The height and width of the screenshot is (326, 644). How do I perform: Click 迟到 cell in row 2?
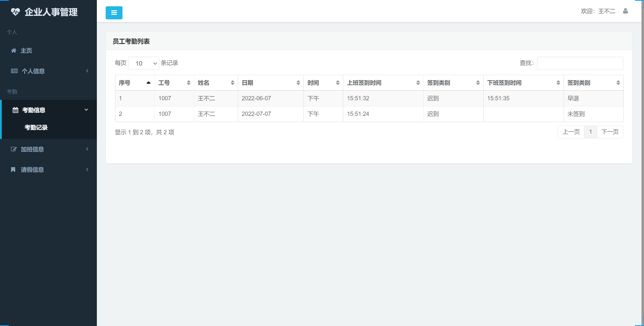pyautogui.click(x=433, y=114)
